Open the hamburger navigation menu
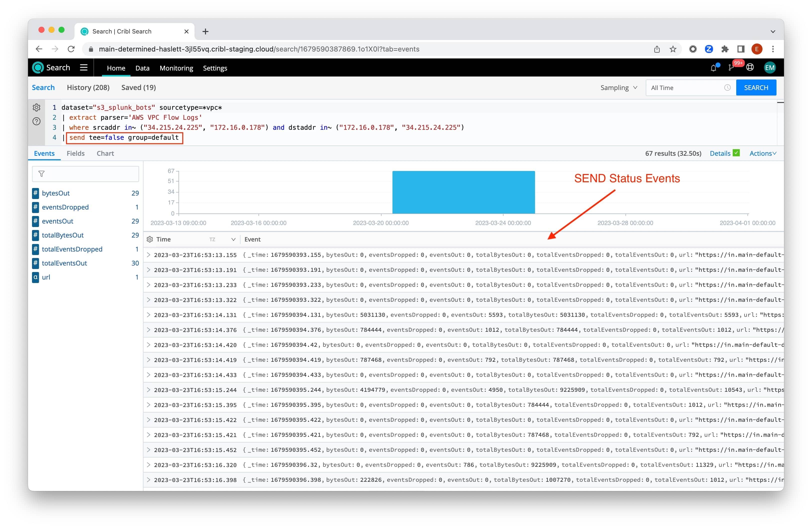 pos(83,67)
